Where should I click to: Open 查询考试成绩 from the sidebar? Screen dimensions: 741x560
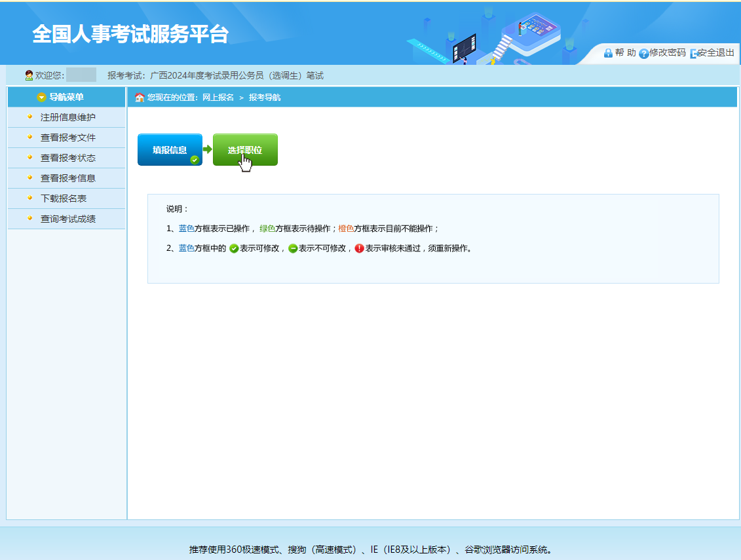click(x=68, y=219)
